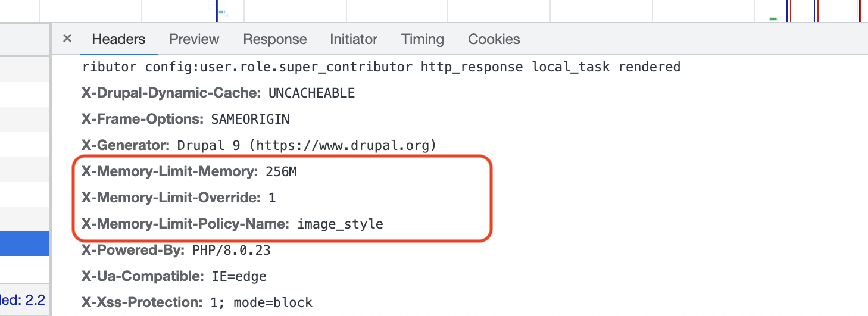Switch to the Preview tab

(194, 39)
